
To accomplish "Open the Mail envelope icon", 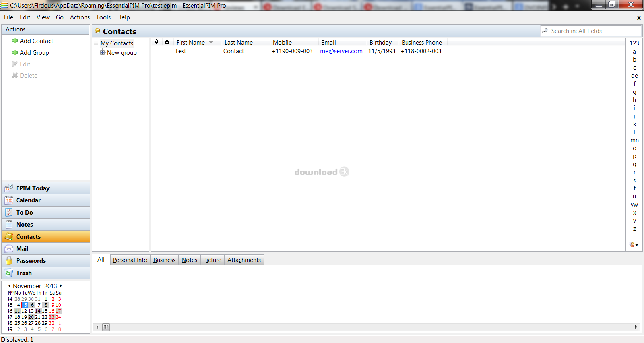I will tap(9, 248).
